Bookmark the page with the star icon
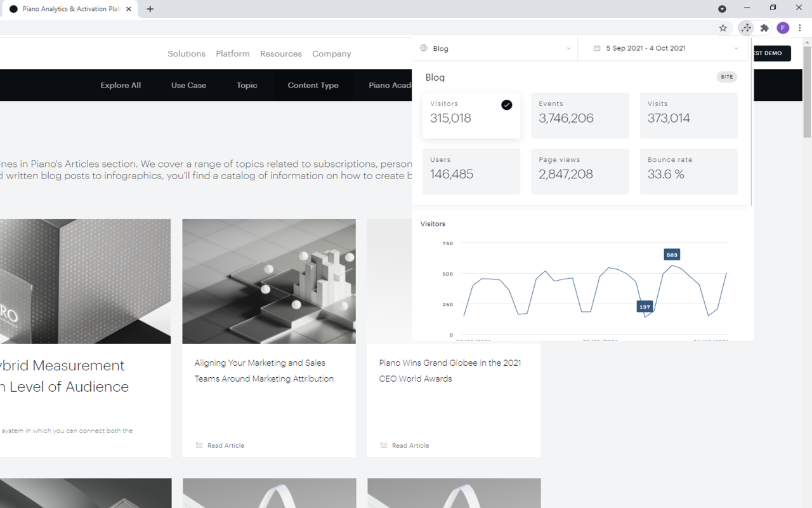 tap(724, 28)
